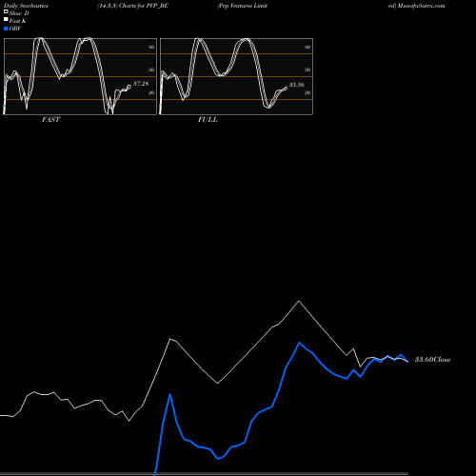Click the 80 level label on FULL chart
Screen dimensions: 476x476
pyautogui.click(x=307, y=47)
